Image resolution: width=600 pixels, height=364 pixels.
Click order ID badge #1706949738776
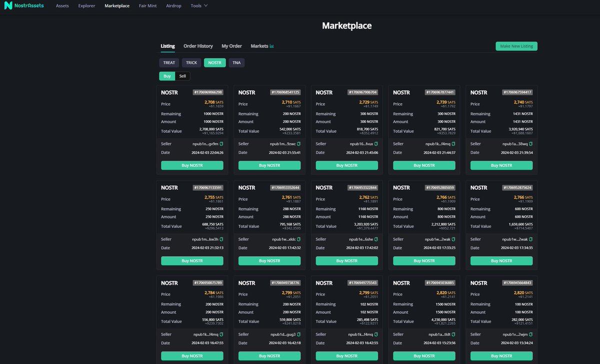click(285, 283)
